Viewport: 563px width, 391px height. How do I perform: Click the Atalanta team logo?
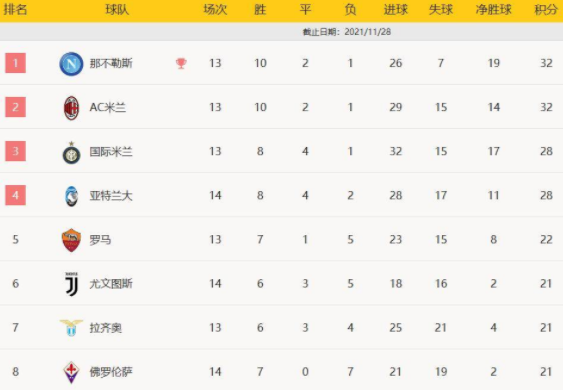click(x=71, y=196)
